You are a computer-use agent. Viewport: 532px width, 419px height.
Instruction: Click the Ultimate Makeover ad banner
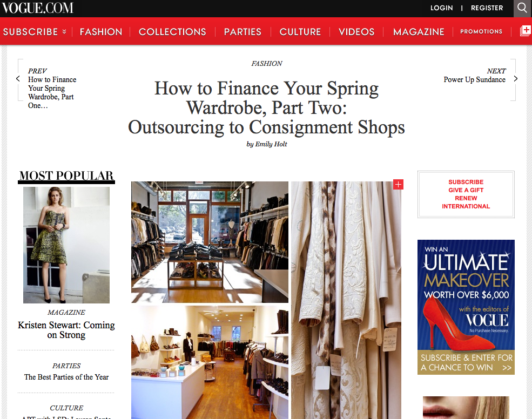pos(466,307)
